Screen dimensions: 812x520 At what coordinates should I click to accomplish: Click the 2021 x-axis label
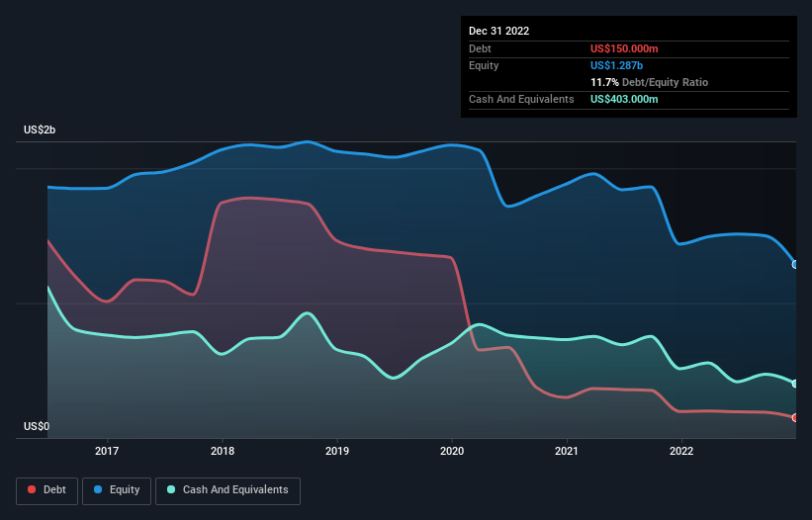coord(567,451)
